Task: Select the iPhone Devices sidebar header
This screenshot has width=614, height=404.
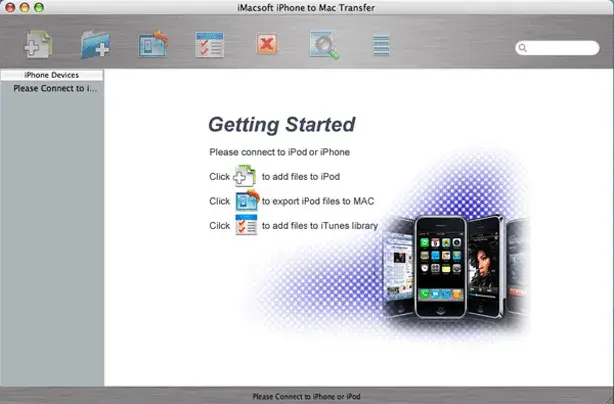Action: coord(52,75)
